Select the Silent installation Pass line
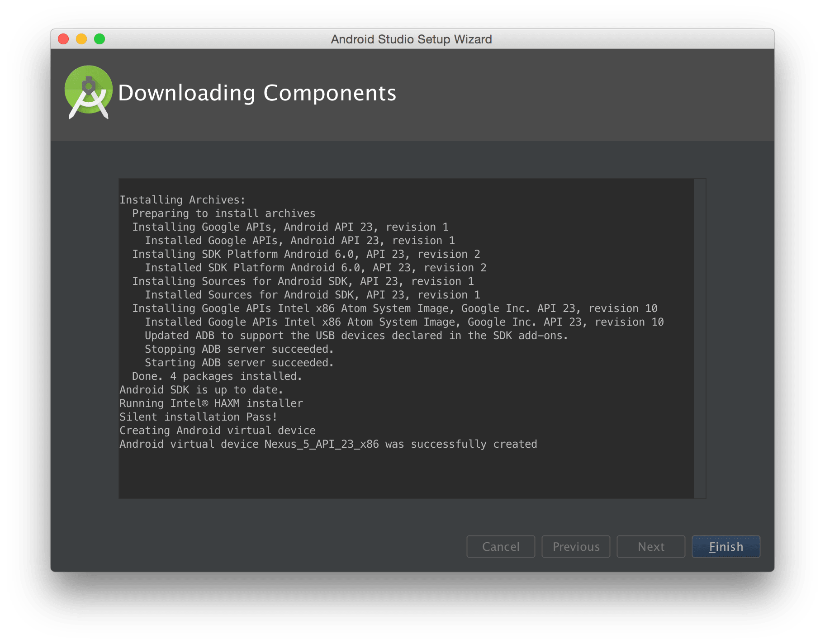 (198, 417)
